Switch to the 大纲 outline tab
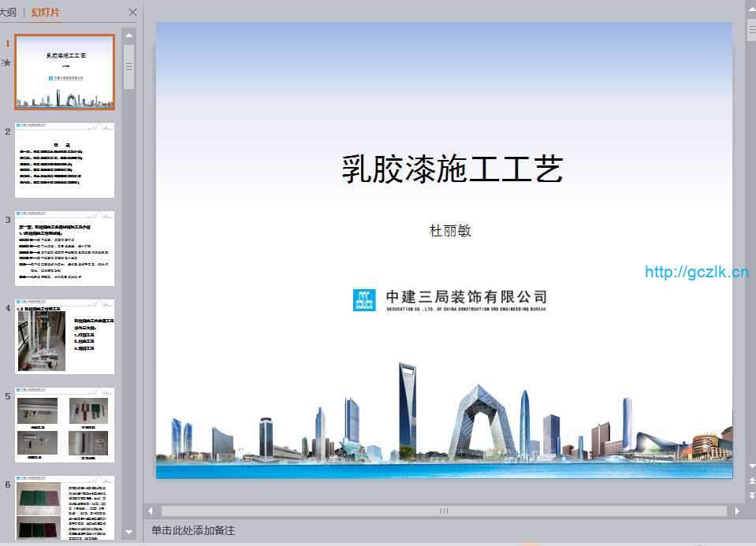 [x=8, y=12]
